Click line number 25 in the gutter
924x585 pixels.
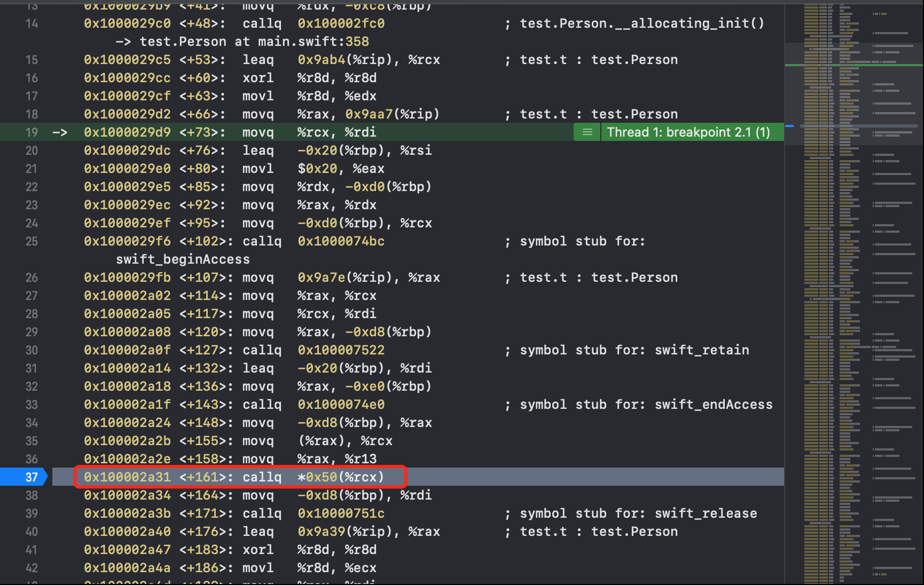pos(32,241)
